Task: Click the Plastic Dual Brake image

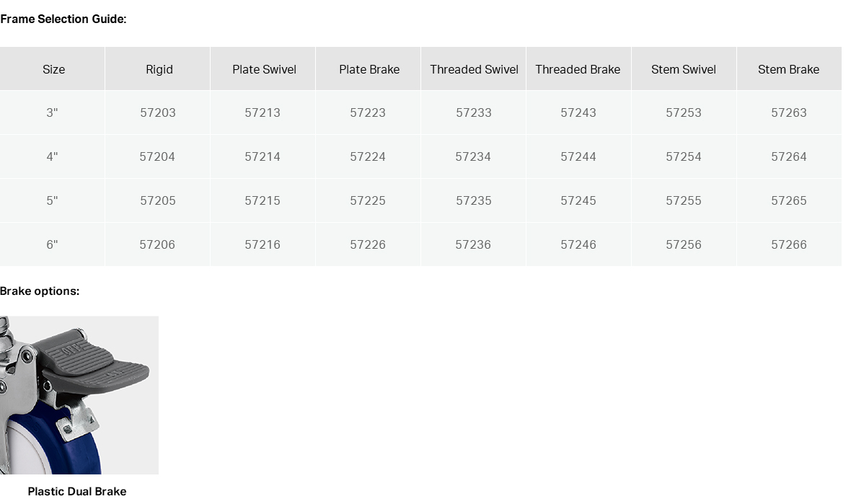Action: pyautogui.click(x=79, y=395)
